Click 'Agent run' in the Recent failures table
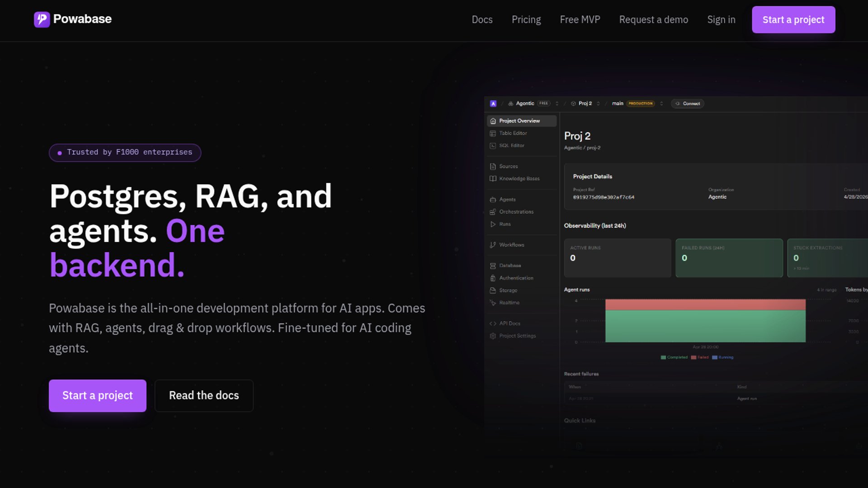 point(747,399)
